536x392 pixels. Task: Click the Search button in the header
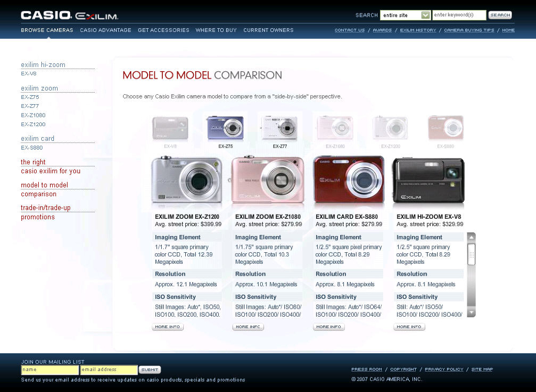(x=500, y=15)
